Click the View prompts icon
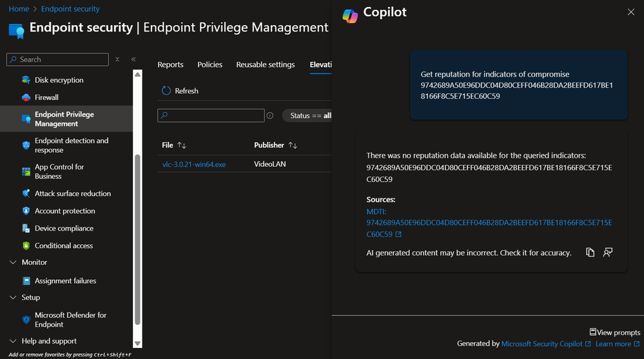The image size is (644, 359). (592, 332)
